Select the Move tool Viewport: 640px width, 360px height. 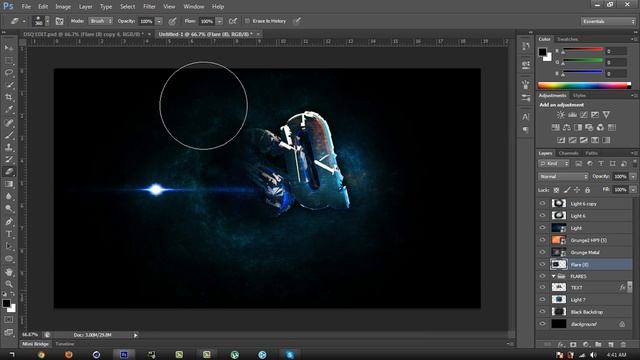tap(9, 48)
